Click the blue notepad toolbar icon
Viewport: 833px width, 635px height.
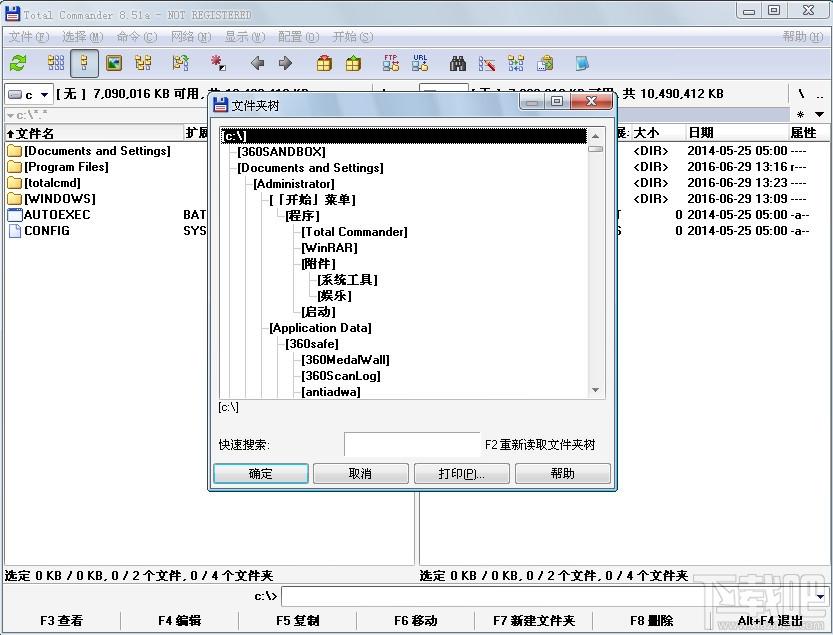coord(582,63)
